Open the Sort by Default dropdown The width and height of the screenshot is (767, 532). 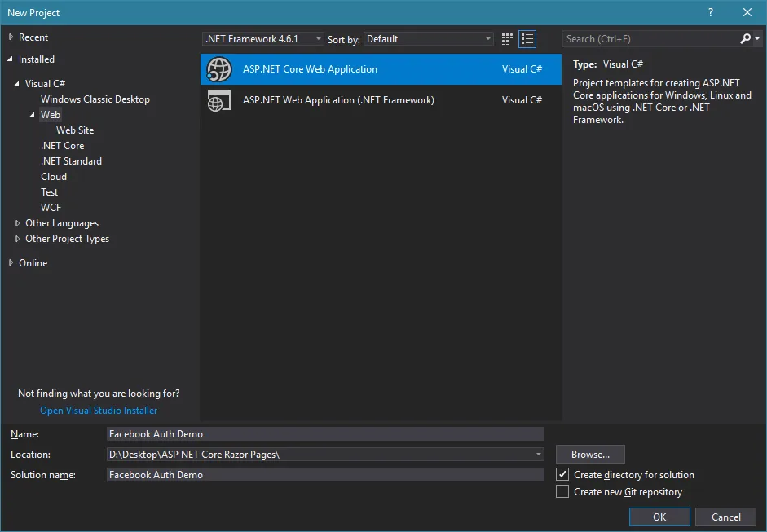429,38
